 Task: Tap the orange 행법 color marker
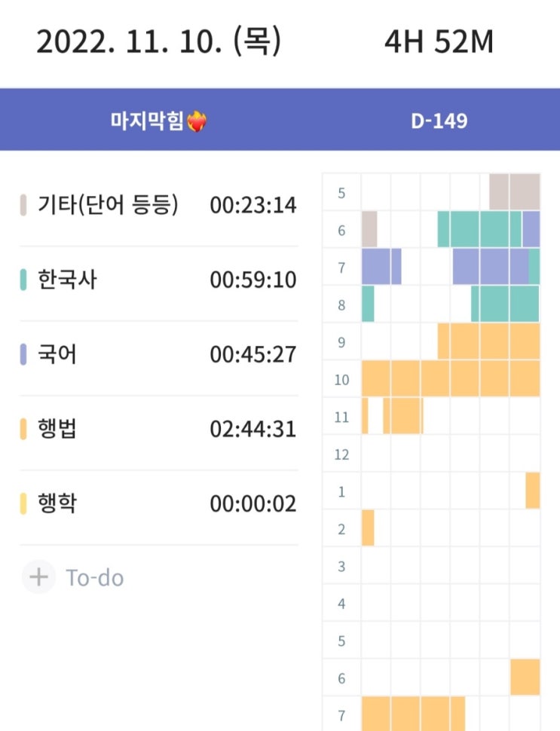point(23,430)
